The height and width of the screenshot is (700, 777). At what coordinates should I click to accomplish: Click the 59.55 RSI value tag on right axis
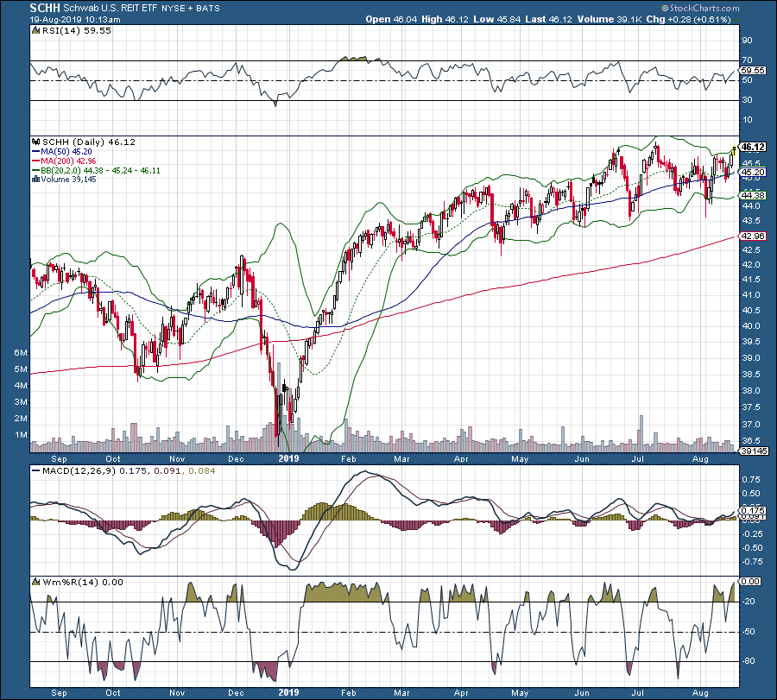(x=753, y=71)
